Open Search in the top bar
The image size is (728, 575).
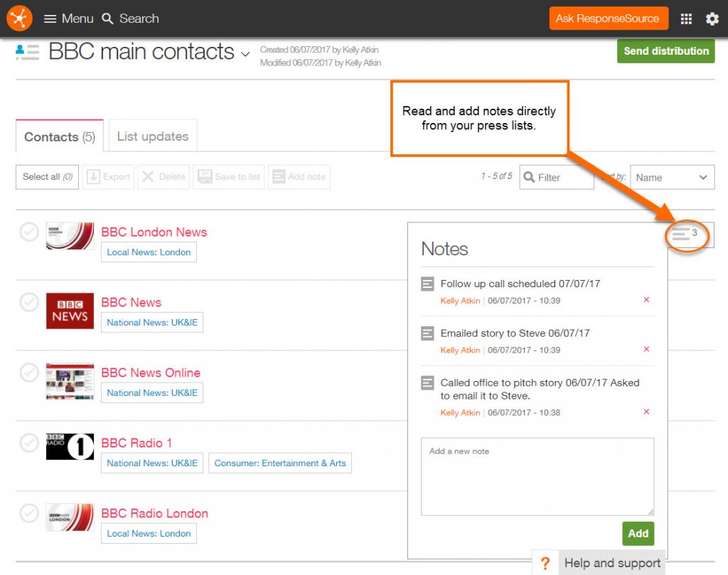point(131,18)
